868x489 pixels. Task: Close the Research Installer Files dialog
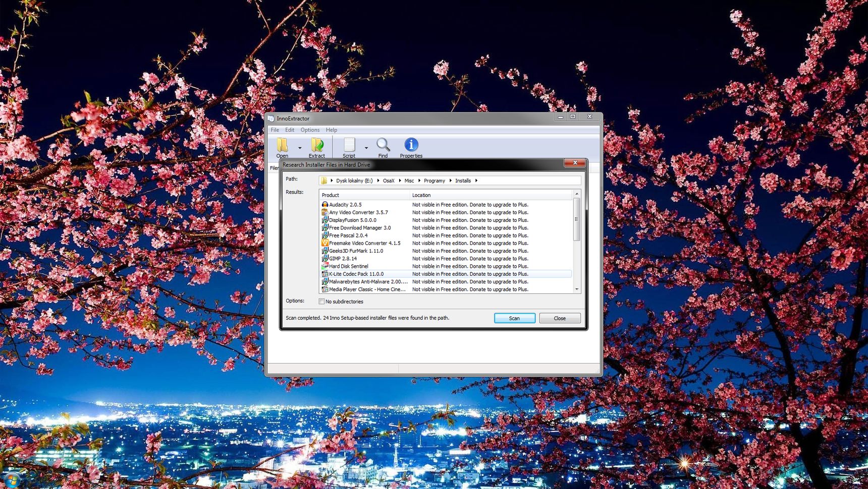tap(575, 163)
